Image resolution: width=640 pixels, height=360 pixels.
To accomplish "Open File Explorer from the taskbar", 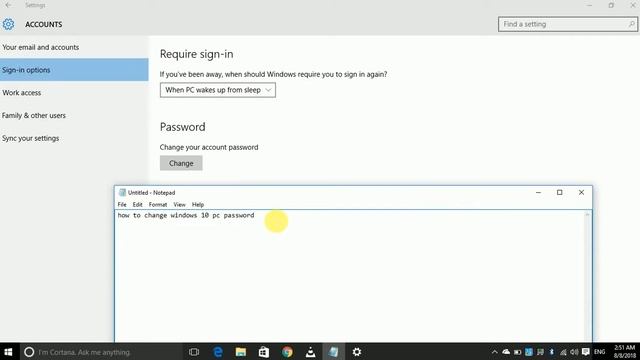I will point(241,352).
